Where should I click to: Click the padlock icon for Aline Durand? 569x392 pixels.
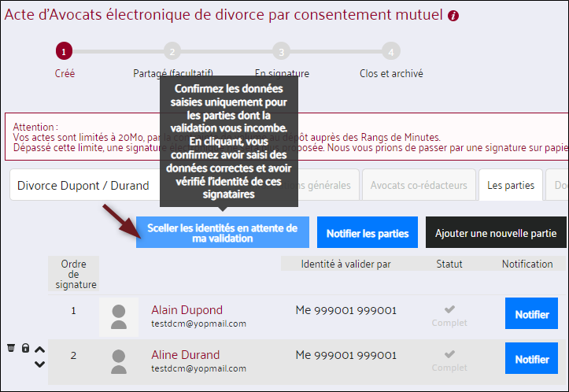[x=25, y=348]
